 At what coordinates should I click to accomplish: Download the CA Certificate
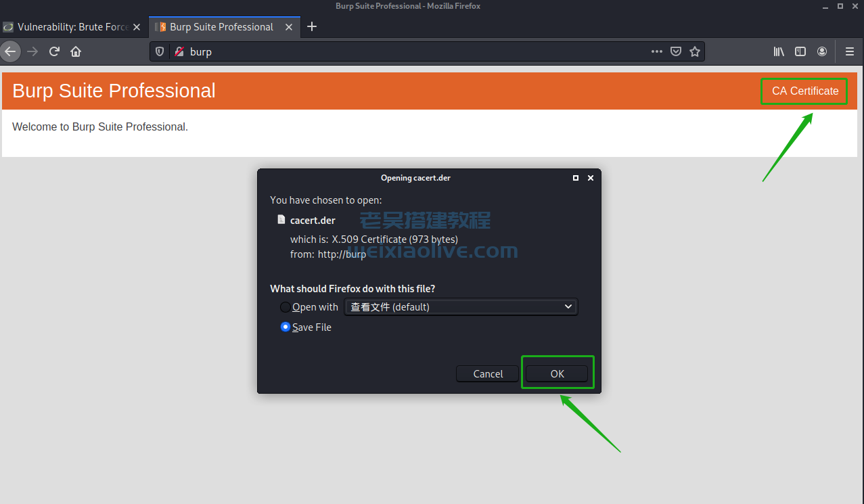pos(805,91)
